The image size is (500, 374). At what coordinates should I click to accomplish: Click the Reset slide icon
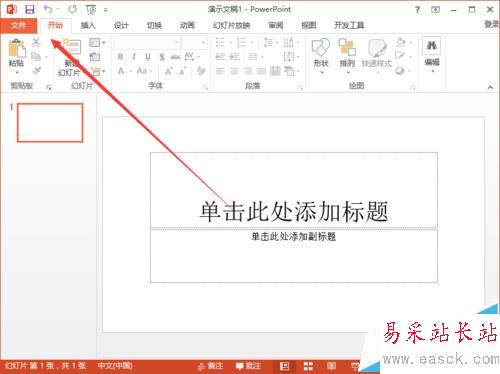pos(95,57)
